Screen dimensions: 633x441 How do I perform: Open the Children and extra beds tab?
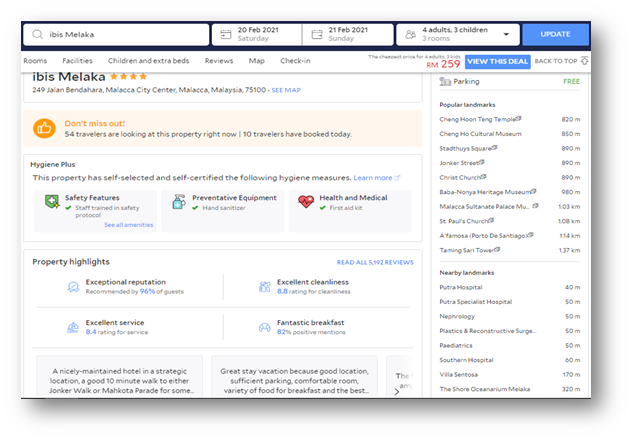click(x=148, y=61)
